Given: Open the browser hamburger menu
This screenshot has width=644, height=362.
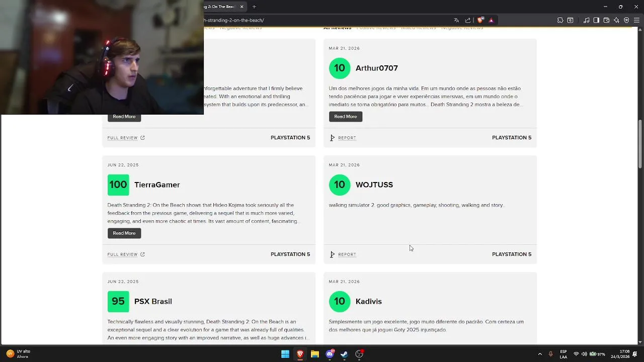Looking at the screenshot, I should pyautogui.click(x=636, y=20).
